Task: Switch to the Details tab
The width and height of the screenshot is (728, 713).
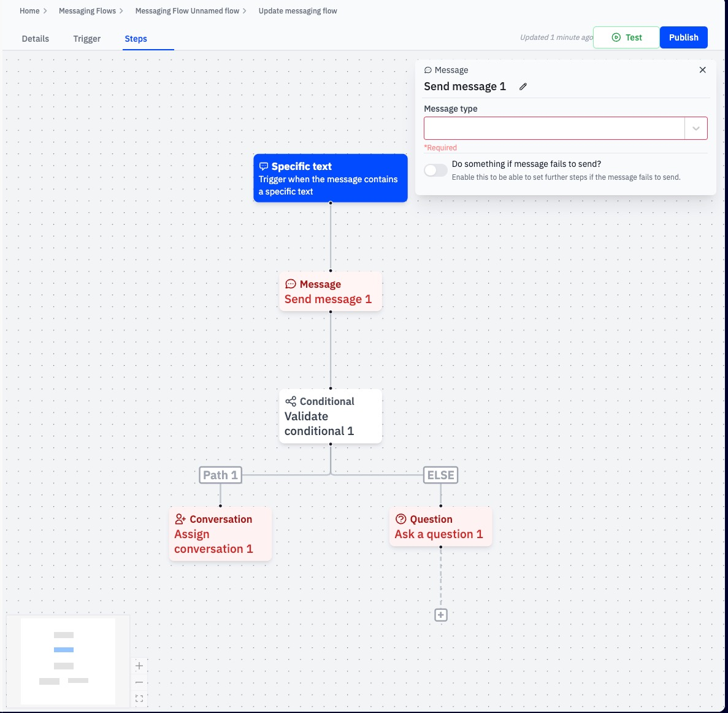Action: point(35,38)
